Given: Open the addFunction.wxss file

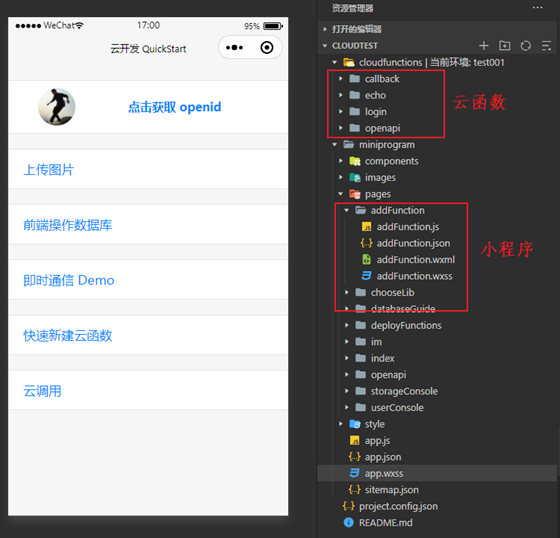Looking at the screenshot, I should click(x=414, y=276).
